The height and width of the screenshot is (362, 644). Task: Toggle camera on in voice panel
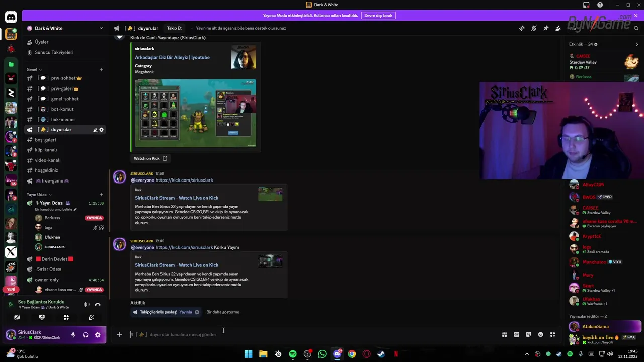click(x=17, y=317)
